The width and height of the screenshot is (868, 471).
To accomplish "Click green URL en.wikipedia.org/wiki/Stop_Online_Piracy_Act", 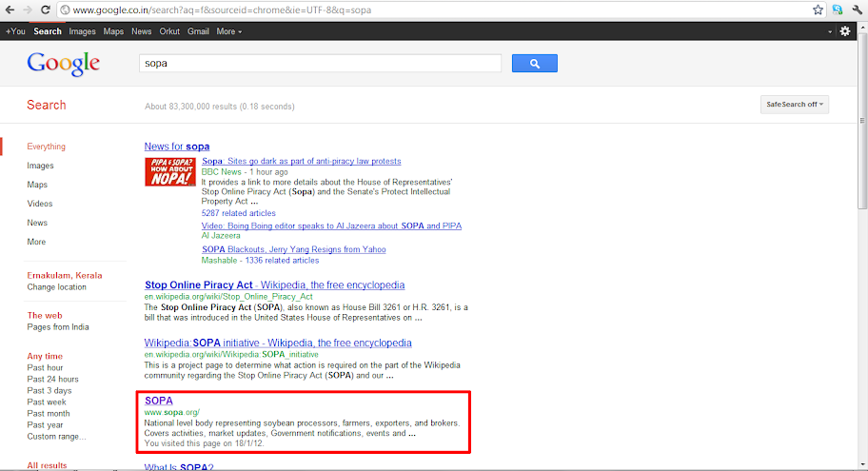I will 228,297.
